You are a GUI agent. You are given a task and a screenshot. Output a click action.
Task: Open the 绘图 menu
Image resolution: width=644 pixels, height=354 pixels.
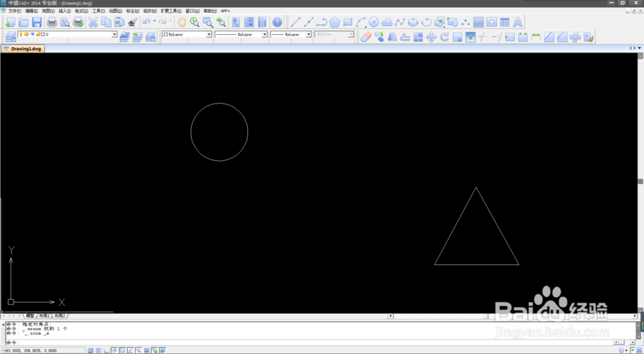pos(115,11)
